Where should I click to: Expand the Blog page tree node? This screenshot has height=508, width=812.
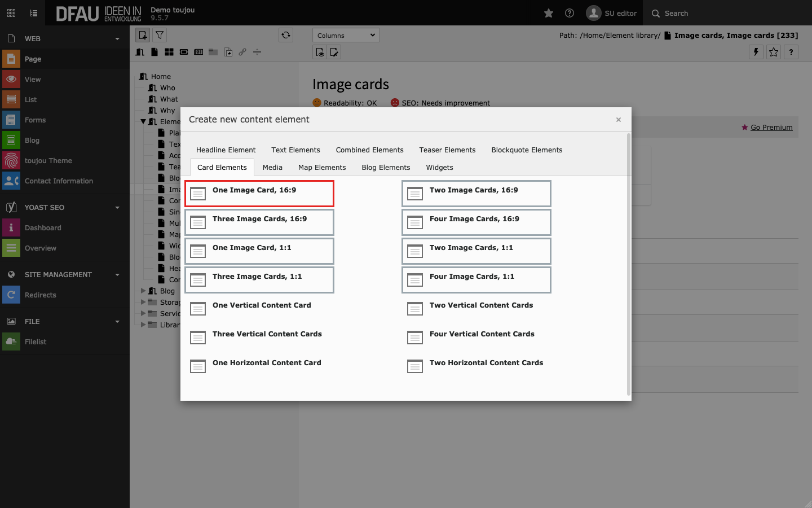point(143,291)
